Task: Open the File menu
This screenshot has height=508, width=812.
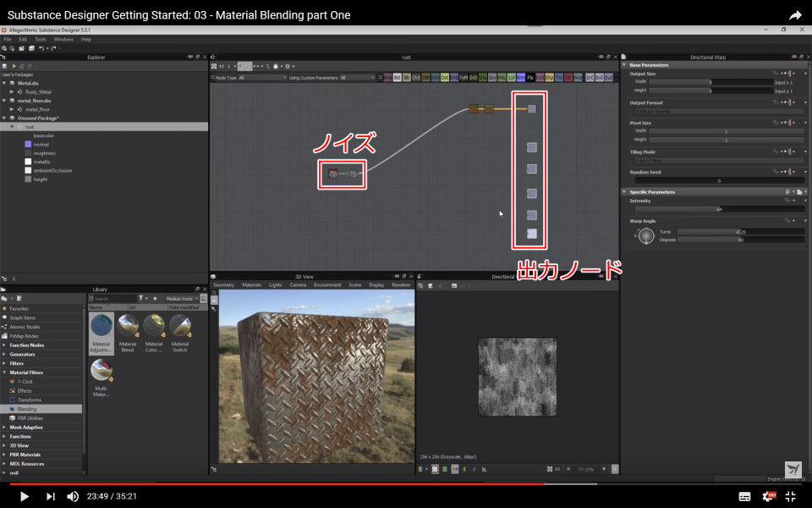Action: point(8,39)
